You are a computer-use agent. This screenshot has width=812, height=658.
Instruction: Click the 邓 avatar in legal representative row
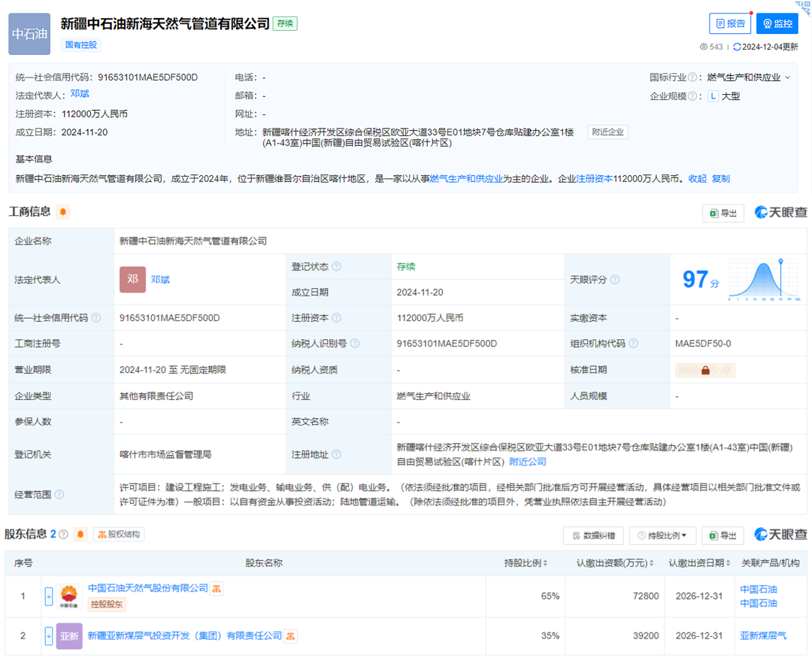(132, 279)
